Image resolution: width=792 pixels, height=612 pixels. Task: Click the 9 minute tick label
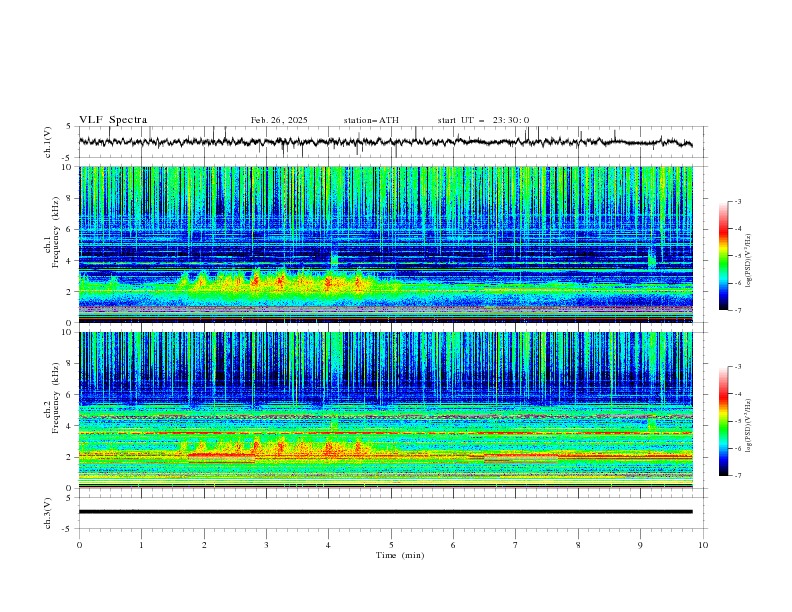coord(640,545)
